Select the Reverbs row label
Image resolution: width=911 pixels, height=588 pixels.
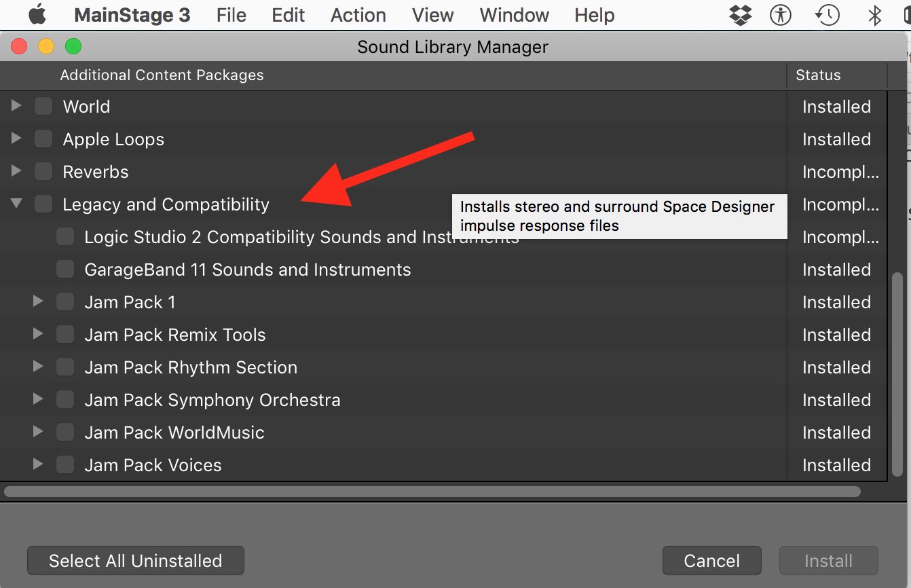96,172
